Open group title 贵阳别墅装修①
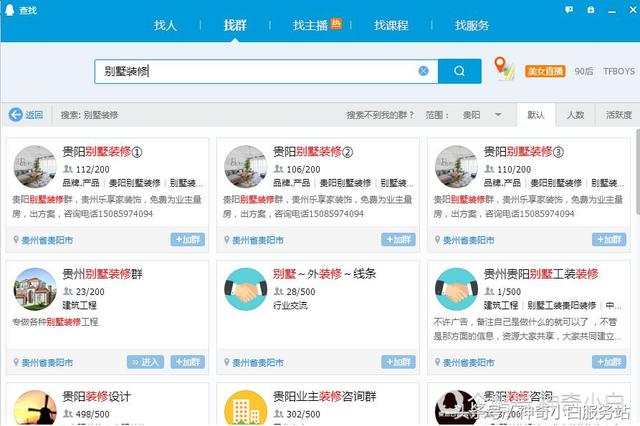 (102, 152)
